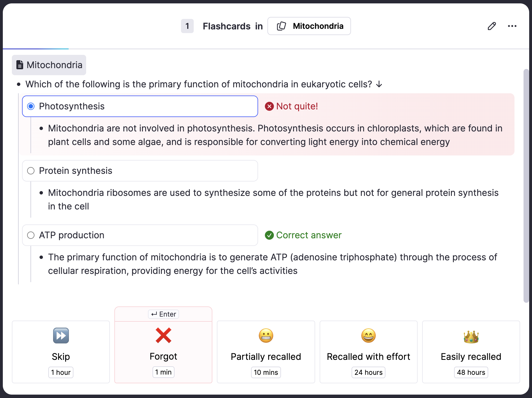Choose the 10 mins interval label
This screenshot has width=532, height=398.
(x=266, y=372)
